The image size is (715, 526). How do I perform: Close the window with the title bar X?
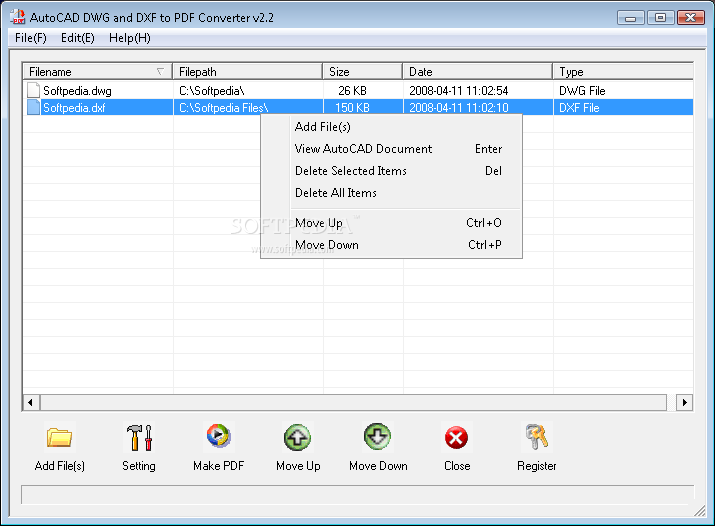(691, 18)
